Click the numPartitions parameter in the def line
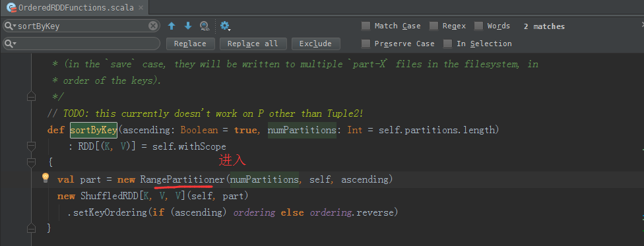The width and height of the screenshot is (644, 246). point(302,130)
